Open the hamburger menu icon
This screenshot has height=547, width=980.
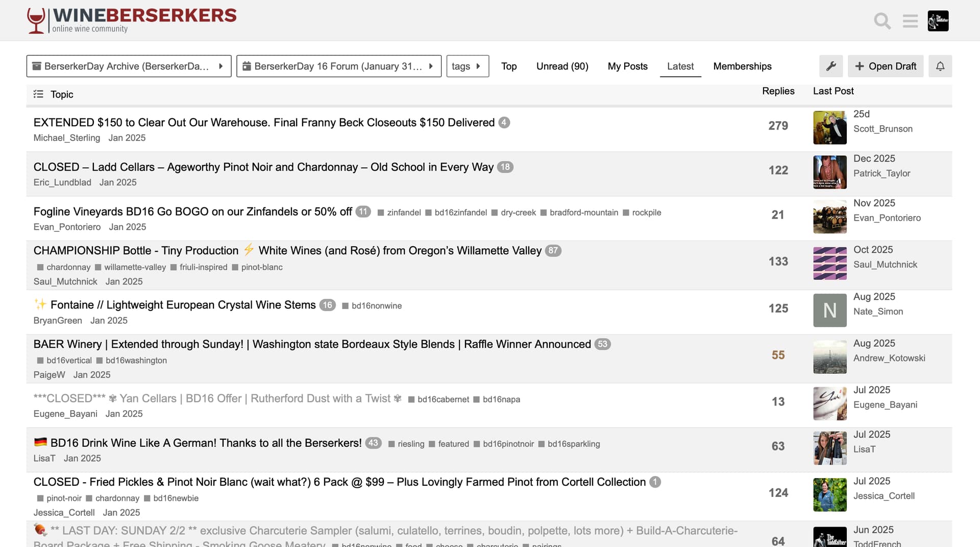click(x=910, y=21)
